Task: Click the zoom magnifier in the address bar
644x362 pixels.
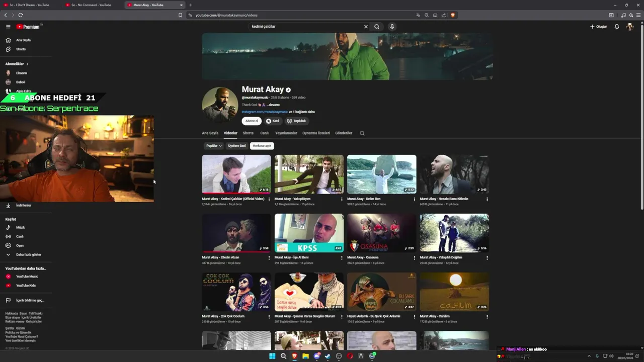Action: (x=427, y=15)
